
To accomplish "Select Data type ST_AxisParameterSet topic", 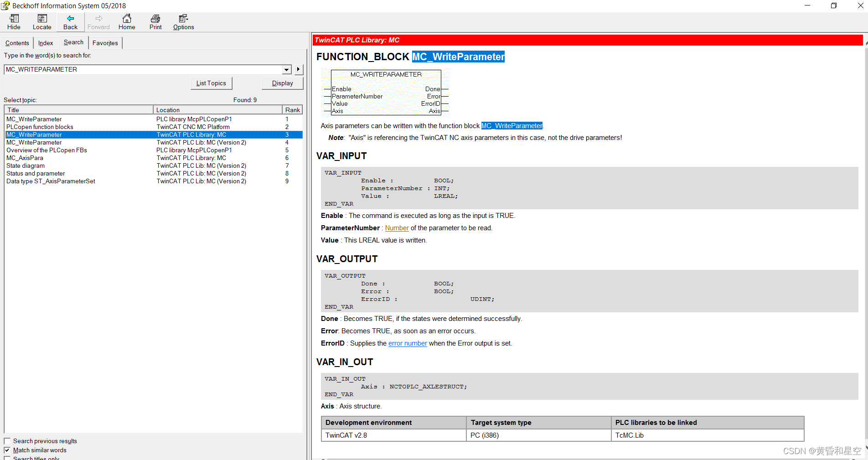I will tap(154, 181).
